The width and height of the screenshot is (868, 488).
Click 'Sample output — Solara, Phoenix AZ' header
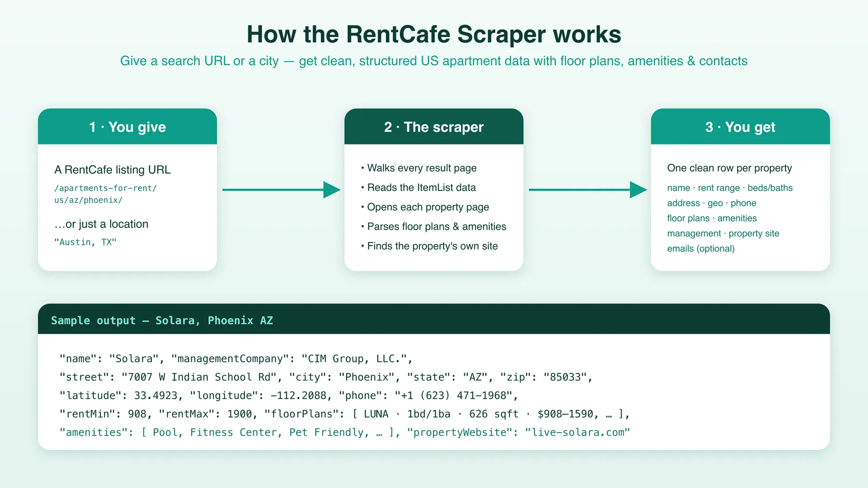pyautogui.click(x=162, y=320)
